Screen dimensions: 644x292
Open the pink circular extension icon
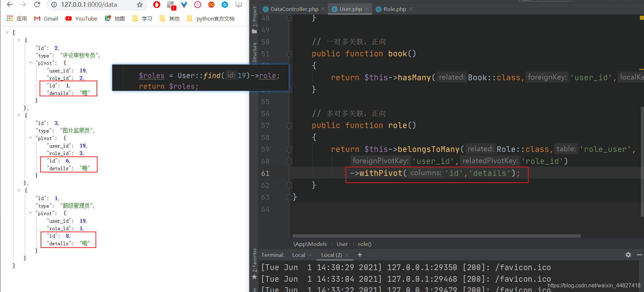[197, 5]
